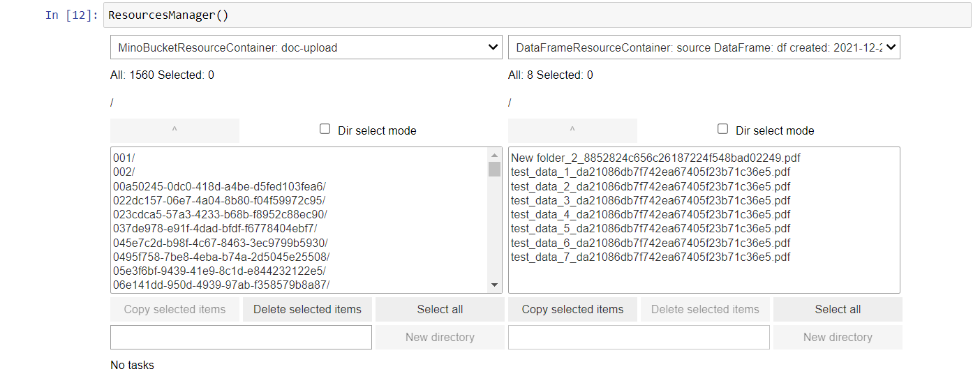Viewport: 980px width, 376px height.
Task: Click the scrollbar thumb of the left file list
Action: [x=495, y=169]
